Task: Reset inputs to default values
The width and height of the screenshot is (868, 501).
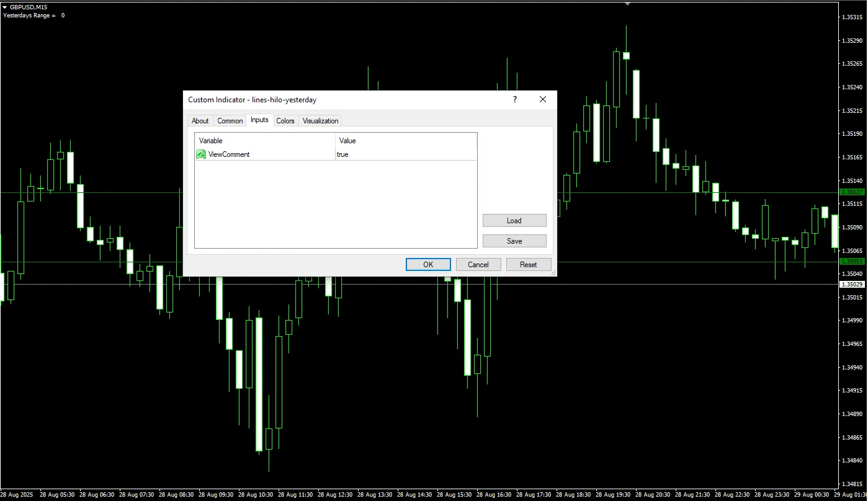Action: pos(529,265)
